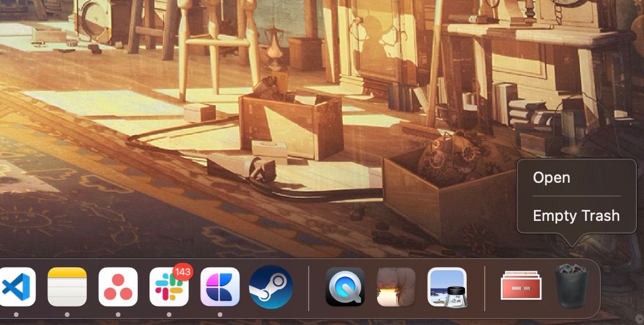Launch Steam from the dock
This screenshot has height=325, width=644.
click(271, 287)
